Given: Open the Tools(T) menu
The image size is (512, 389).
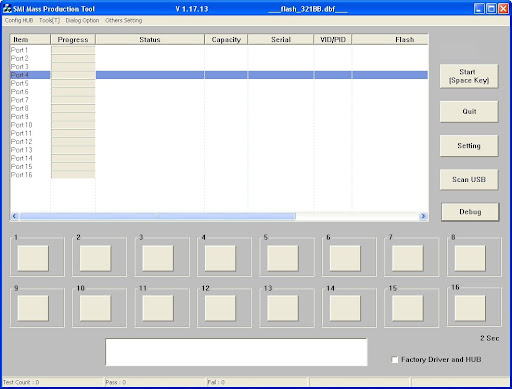Looking at the screenshot, I should click(x=49, y=20).
